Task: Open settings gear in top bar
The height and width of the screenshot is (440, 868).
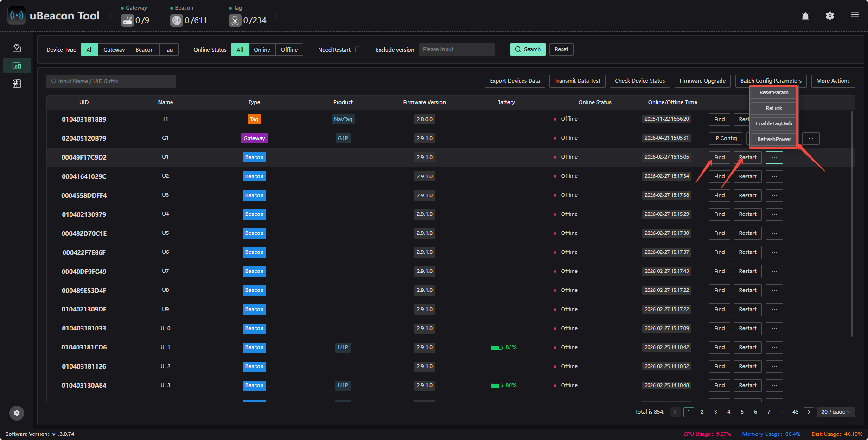Action: coord(830,16)
